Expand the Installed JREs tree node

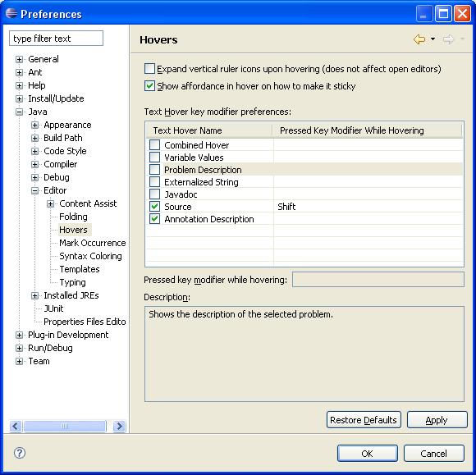point(35,295)
